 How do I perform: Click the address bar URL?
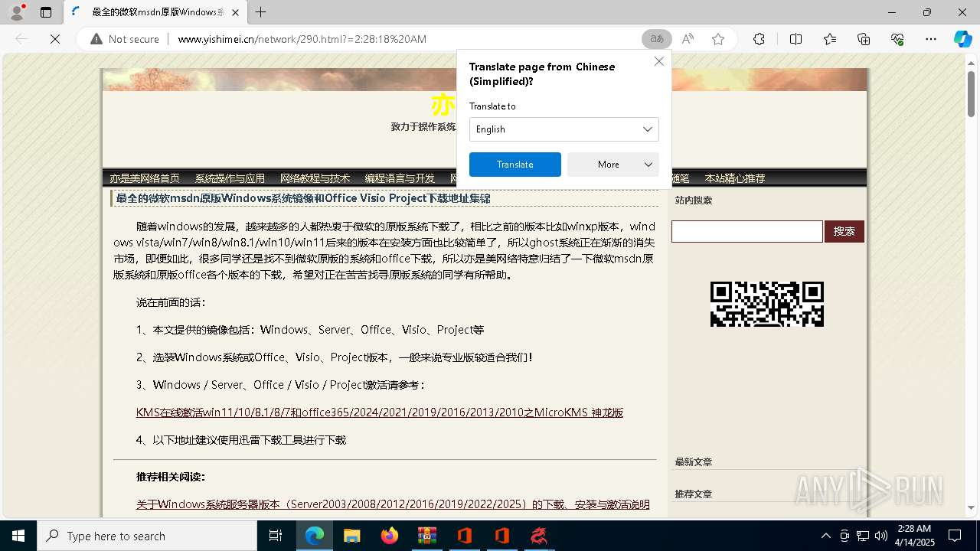pyautogui.click(x=302, y=39)
